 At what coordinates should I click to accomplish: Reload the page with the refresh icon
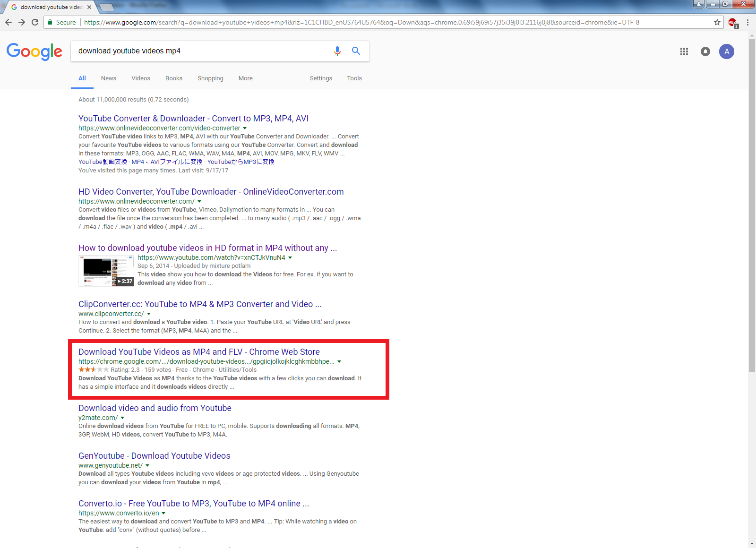click(x=35, y=22)
